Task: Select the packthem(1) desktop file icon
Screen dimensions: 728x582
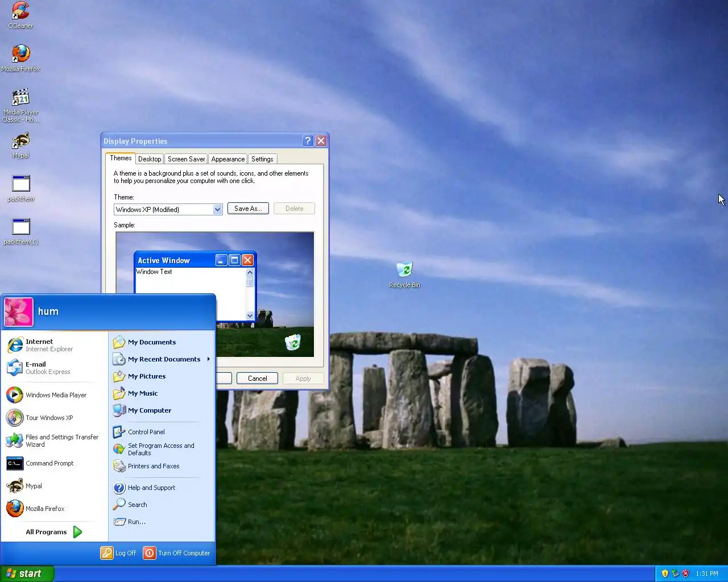Action: pos(21,231)
